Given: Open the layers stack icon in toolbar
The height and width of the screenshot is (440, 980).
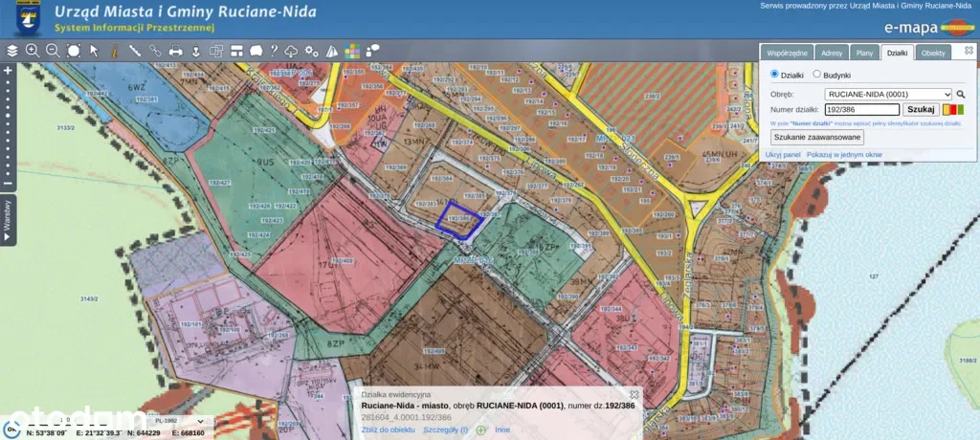Looking at the screenshot, I should pyautogui.click(x=12, y=50).
